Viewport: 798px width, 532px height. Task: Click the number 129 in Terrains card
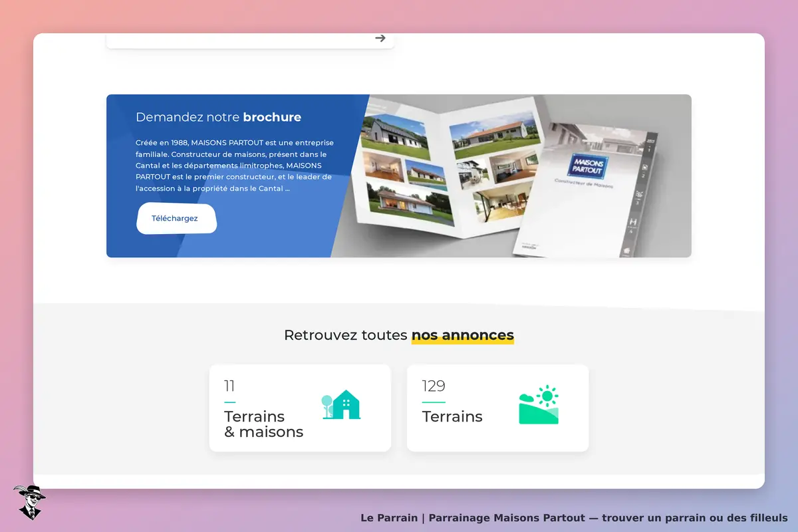pos(434,386)
